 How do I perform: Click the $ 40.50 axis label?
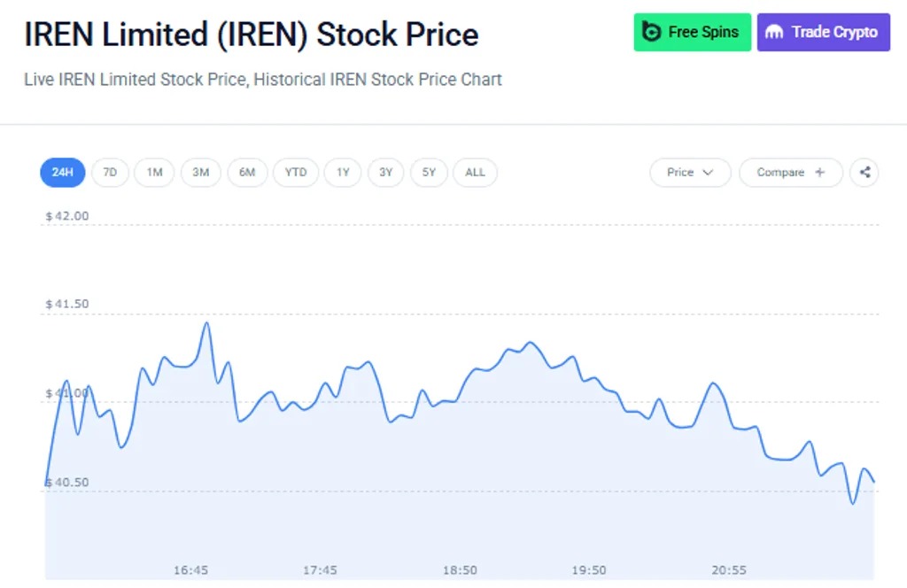click(67, 483)
